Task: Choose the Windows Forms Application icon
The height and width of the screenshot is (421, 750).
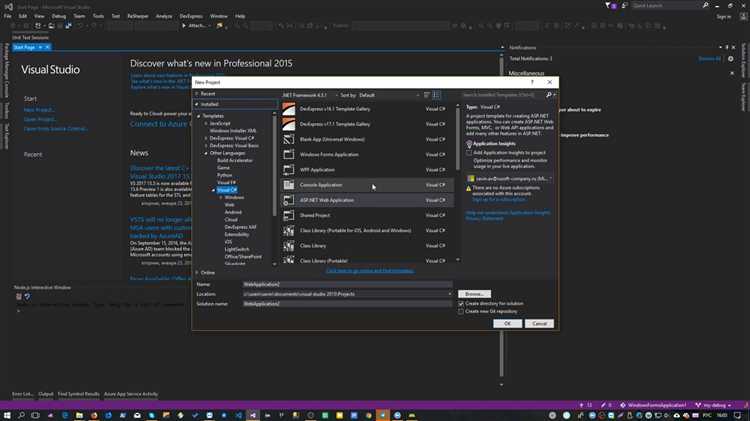Action: [289, 154]
